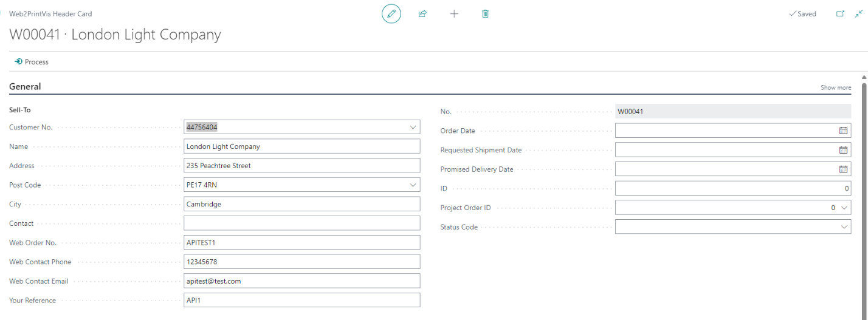The height and width of the screenshot is (320, 868).
Task: Click the General section heading
Action: click(25, 87)
